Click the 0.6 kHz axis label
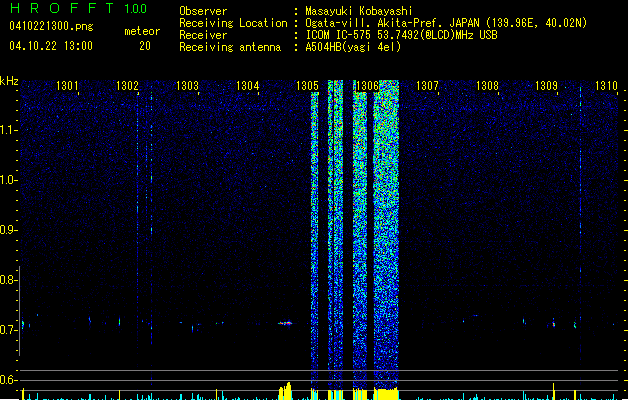This screenshot has width=629, height=400. [x=9, y=380]
